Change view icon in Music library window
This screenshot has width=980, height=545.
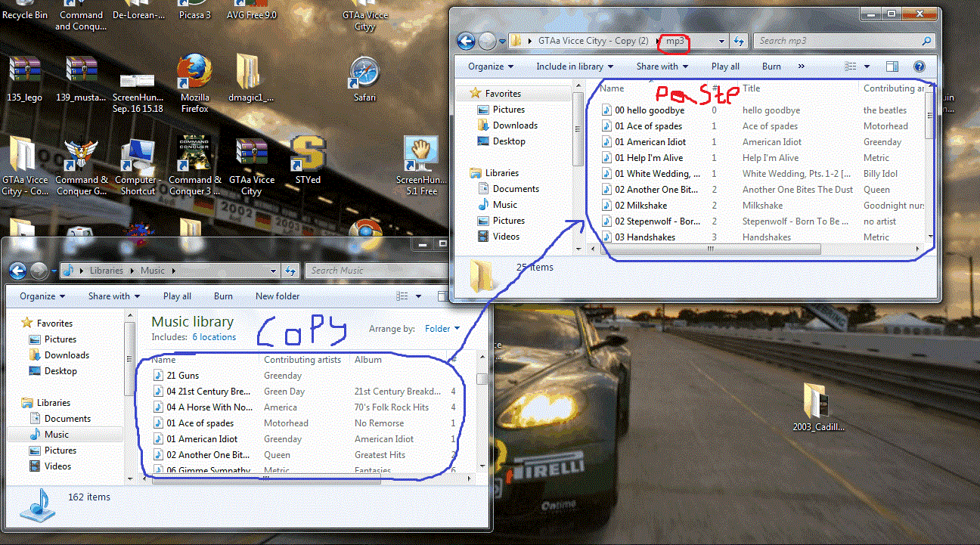(403, 296)
